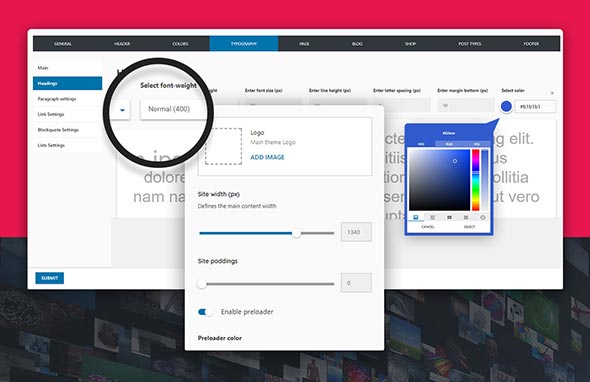Choose the color wheel icon in picker
The width and height of the screenshot is (590, 382).
click(483, 218)
